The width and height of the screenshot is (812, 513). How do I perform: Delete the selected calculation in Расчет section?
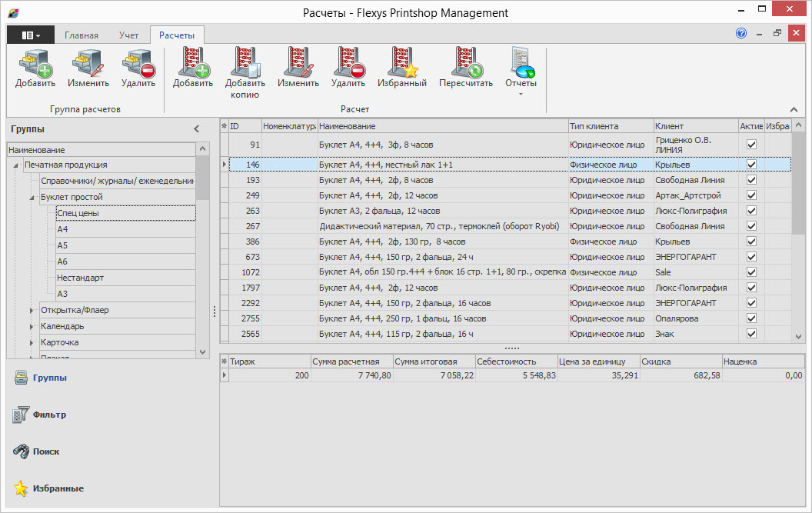coord(348,68)
